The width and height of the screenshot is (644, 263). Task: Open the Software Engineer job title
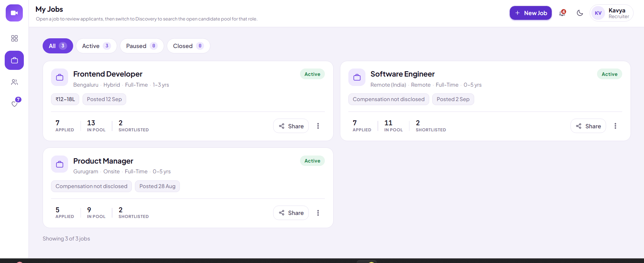coord(402,74)
